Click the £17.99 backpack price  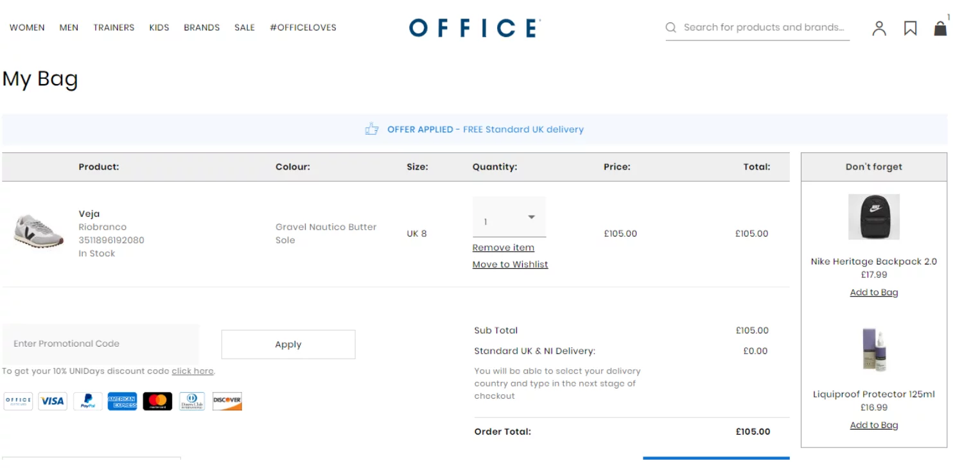coord(874,275)
